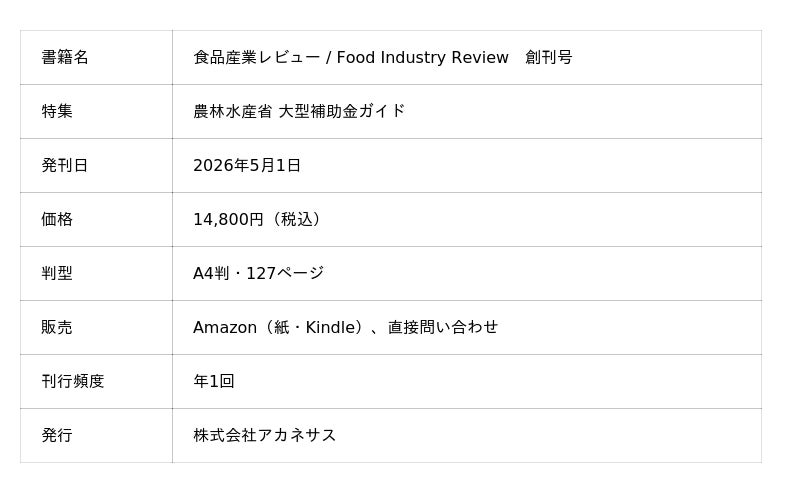Click the 創刊号 text in the title row
Screen dimensions: 800x493
point(549,58)
